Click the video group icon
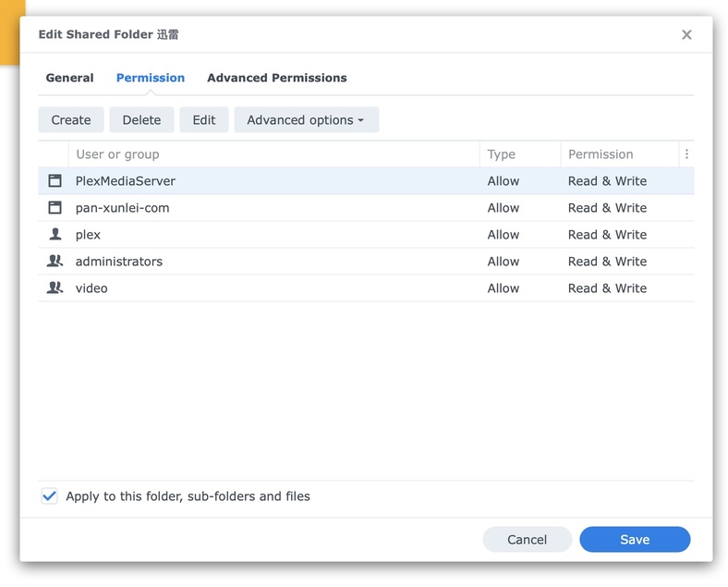 click(55, 288)
